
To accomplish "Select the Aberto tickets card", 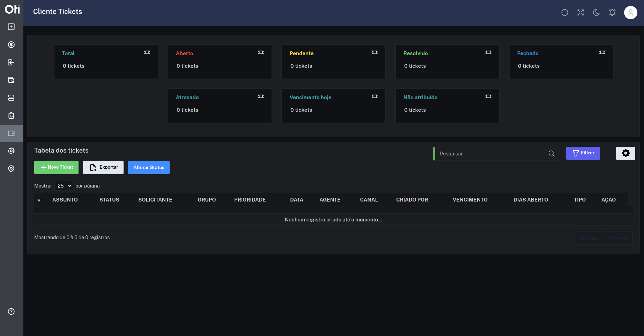I will (x=220, y=62).
